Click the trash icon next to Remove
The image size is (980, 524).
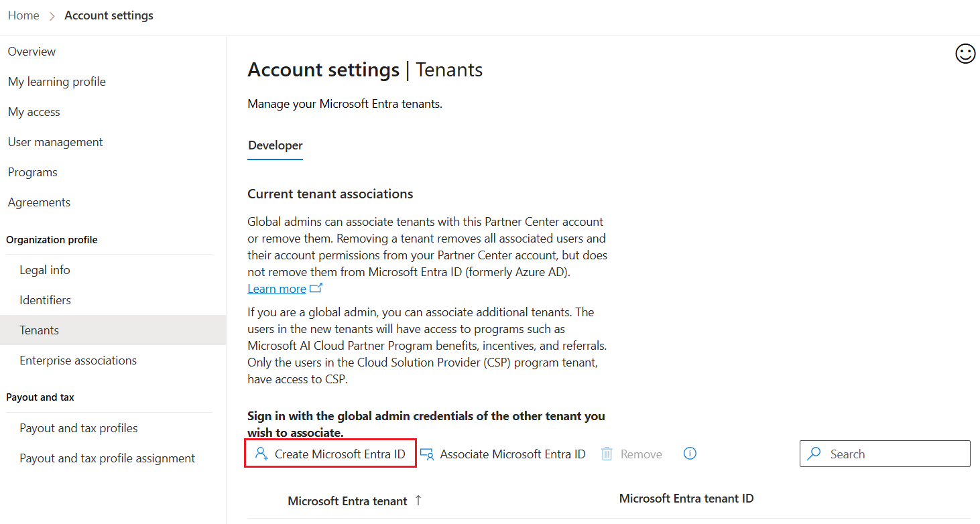point(607,454)
